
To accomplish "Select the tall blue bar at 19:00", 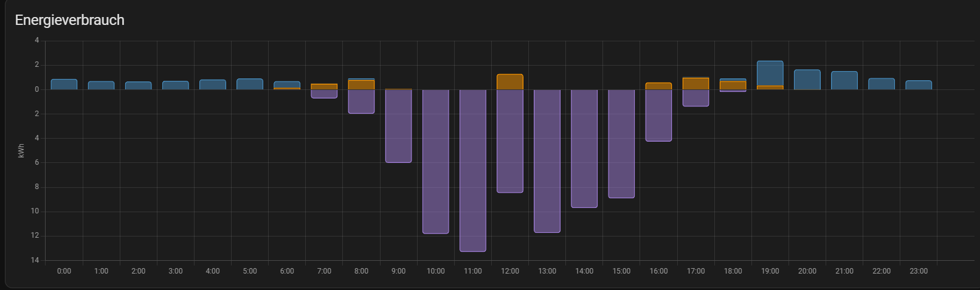I will (770, 74).
